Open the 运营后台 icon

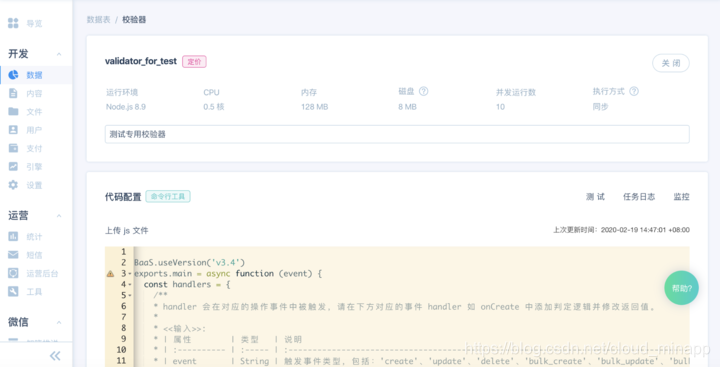coord(13,273)
